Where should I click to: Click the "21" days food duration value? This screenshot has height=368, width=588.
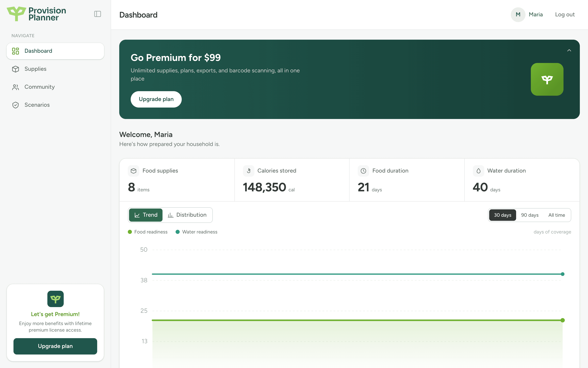363,187
